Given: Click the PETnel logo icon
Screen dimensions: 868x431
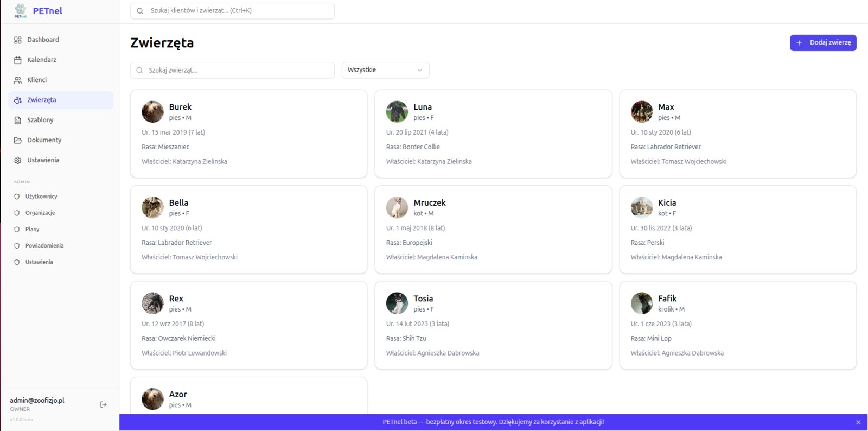Looking at the screenshot, I should [20, 10].
